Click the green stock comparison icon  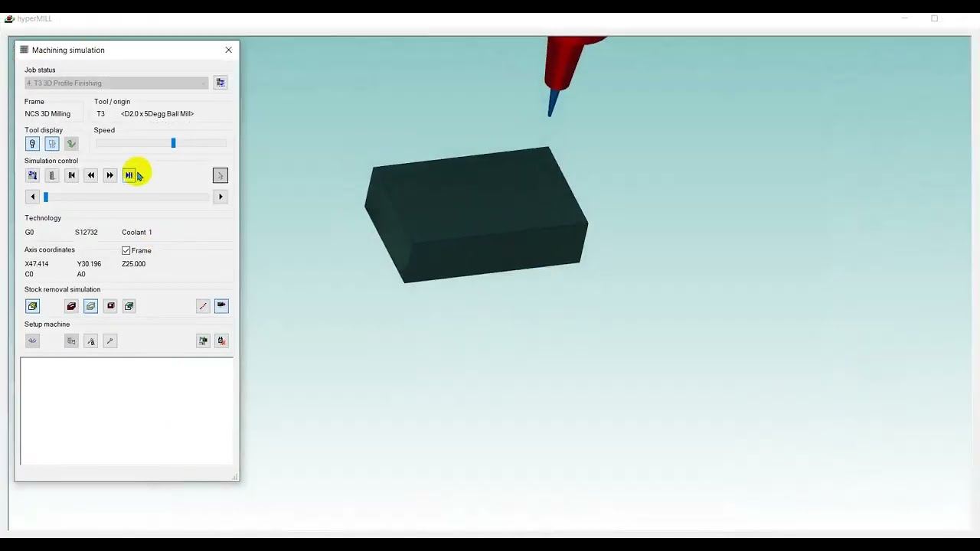click(129, 306)
